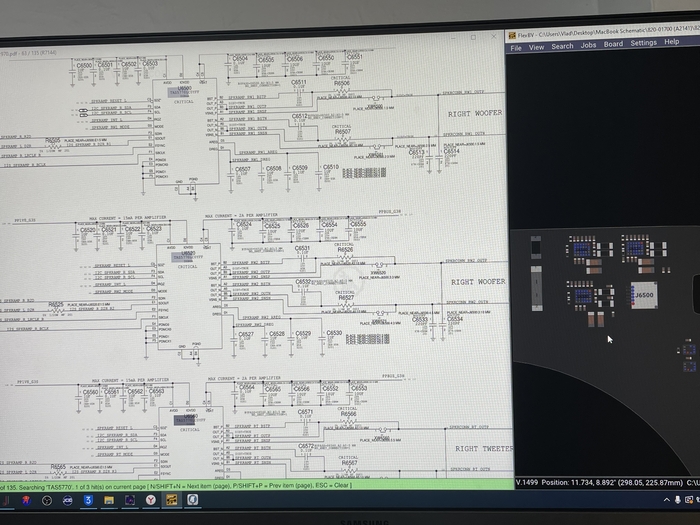The height and width of the screenshot is (525, 700).
Task: Open the dark round XCC taskbar icon
Action: click(x=67, y=501)
